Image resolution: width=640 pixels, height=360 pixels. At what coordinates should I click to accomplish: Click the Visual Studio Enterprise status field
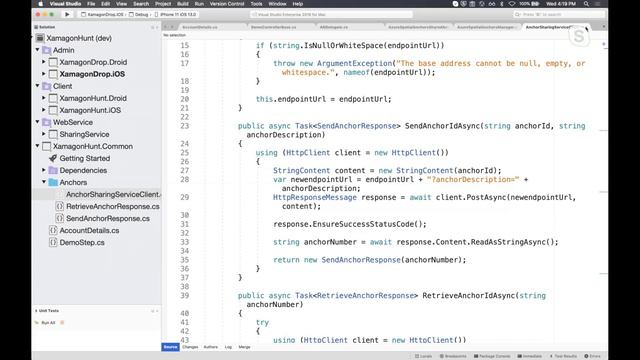[x=331, y=14]
